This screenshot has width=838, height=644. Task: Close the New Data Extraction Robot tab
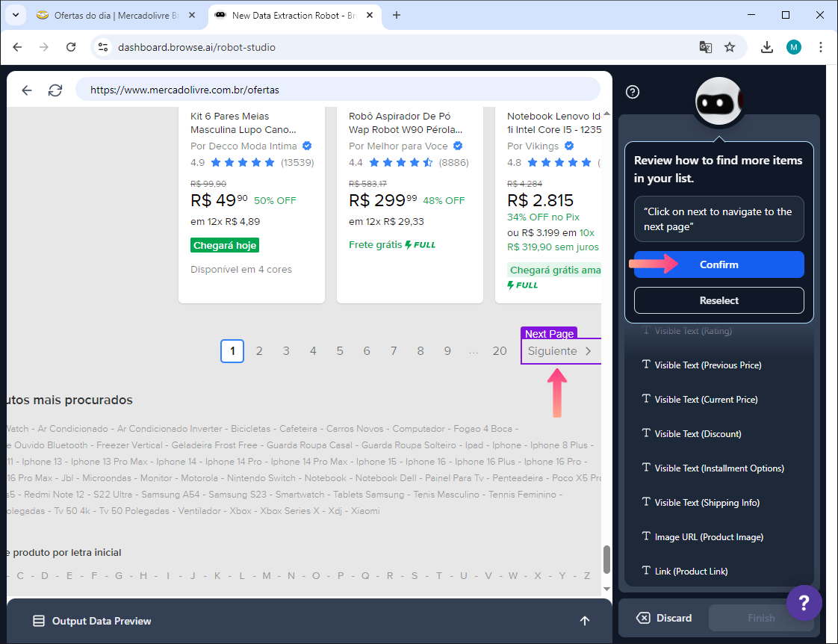click(370, 16)
